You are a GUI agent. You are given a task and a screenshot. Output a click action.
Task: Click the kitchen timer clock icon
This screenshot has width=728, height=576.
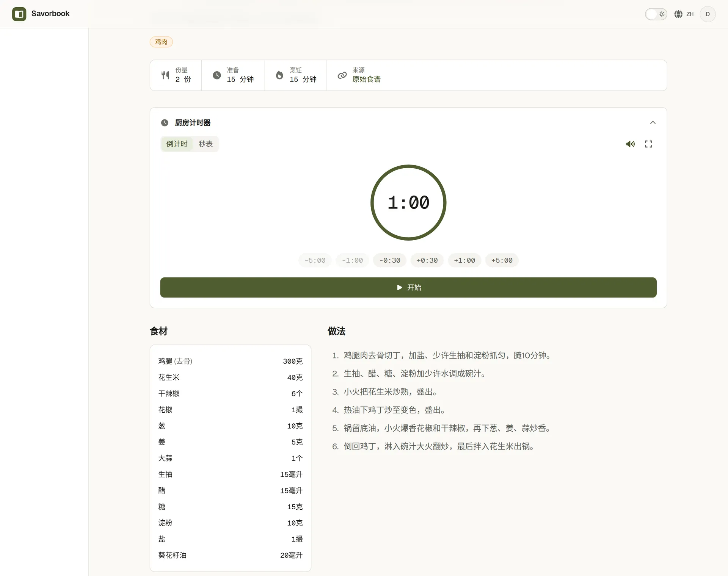(165, 123)
